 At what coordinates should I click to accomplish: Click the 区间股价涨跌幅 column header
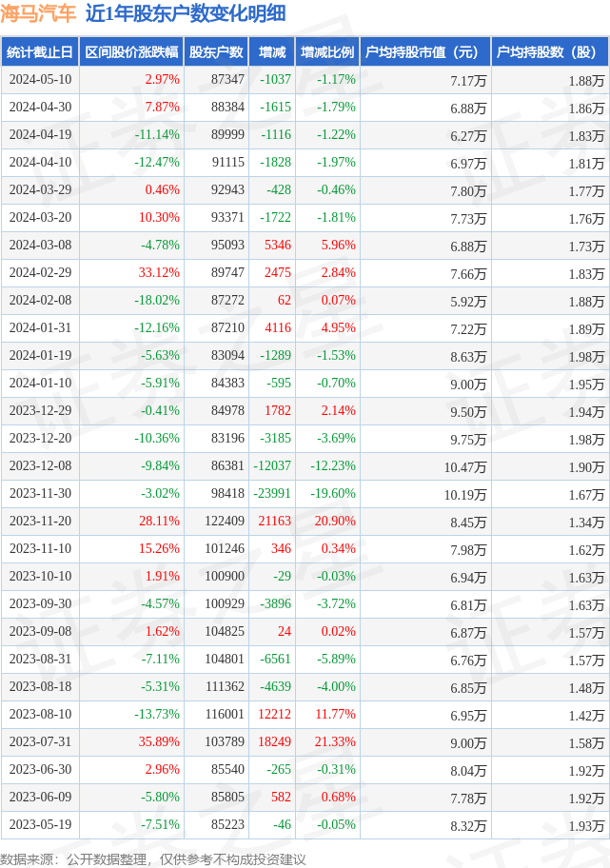coord(131,52)
